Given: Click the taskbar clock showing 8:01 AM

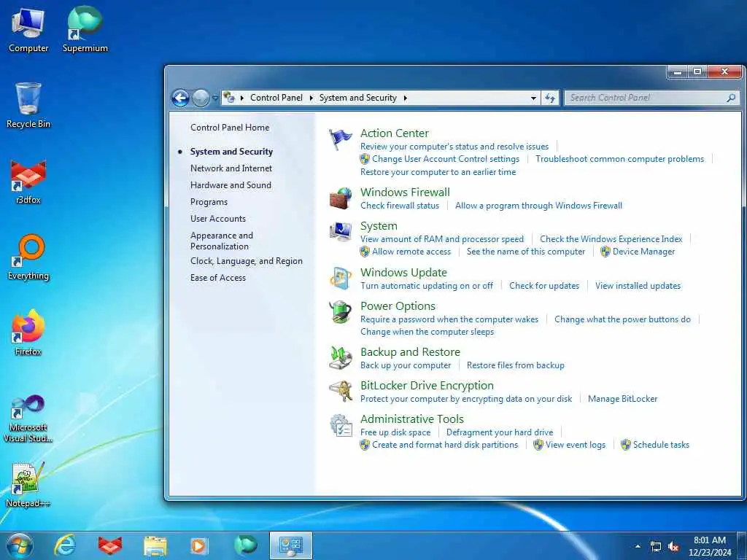Looking at the screenshot, I should (x=709, y=546).
